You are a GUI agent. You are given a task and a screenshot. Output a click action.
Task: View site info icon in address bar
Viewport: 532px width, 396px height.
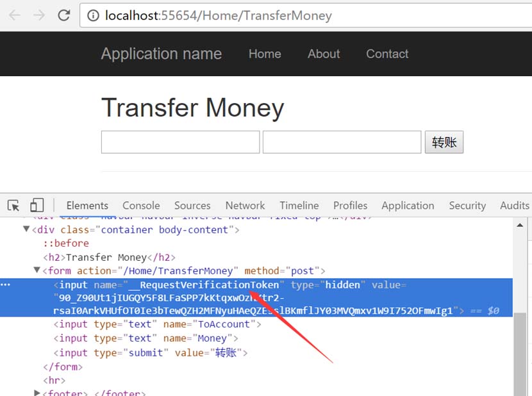coord(93,15)
